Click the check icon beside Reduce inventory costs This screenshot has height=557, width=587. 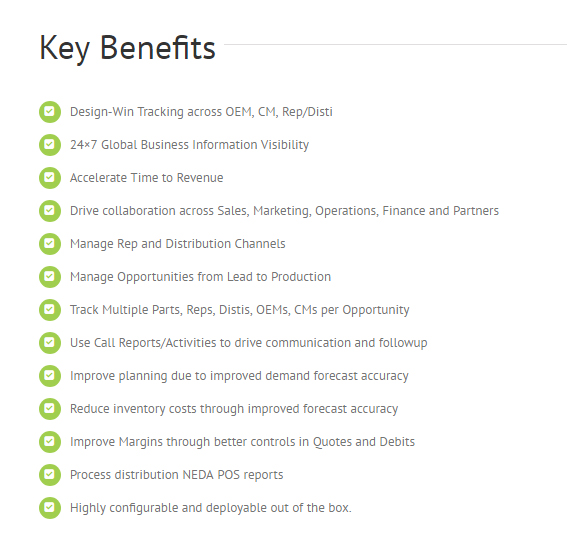coord(50,408)
